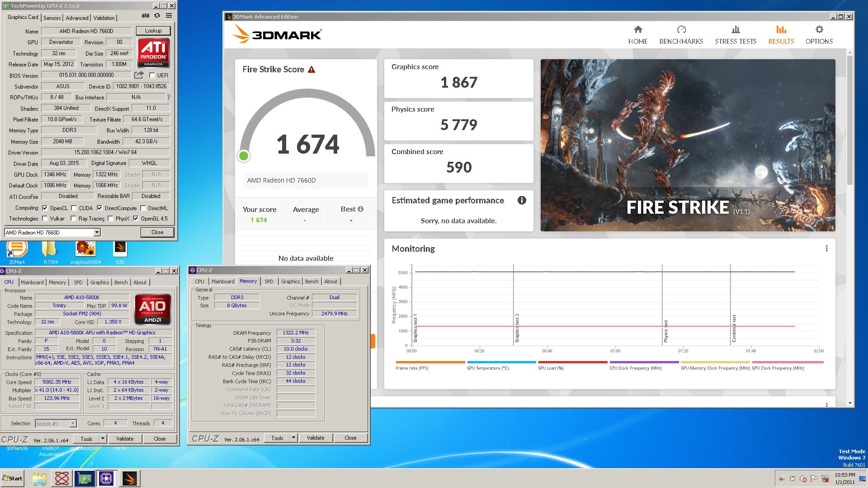The image size is (868, 488).
Task: Toggle the UEFI checkbox in GPU-Z
Action: 152,75
